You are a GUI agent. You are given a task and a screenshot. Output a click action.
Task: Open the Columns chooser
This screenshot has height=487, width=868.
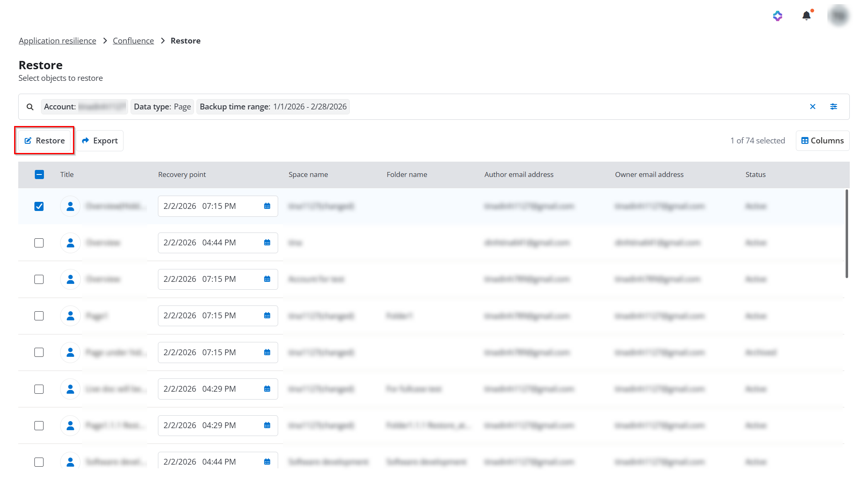pos(822,141)
